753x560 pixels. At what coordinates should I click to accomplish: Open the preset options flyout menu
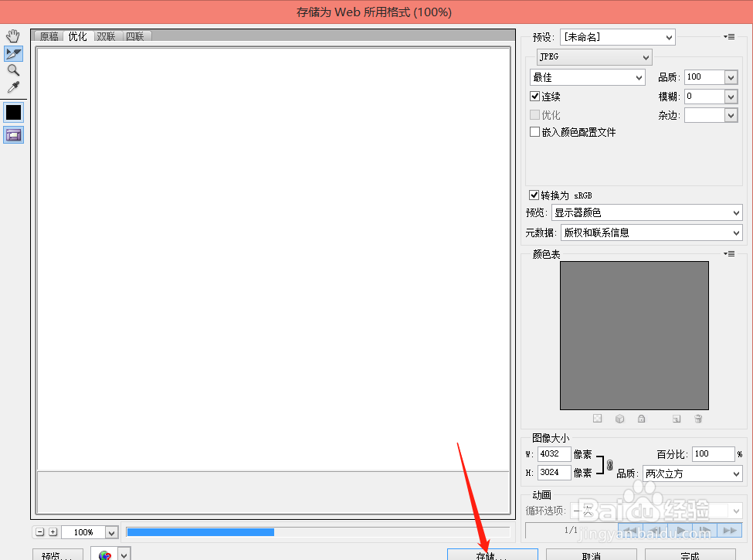coord(729,36)
